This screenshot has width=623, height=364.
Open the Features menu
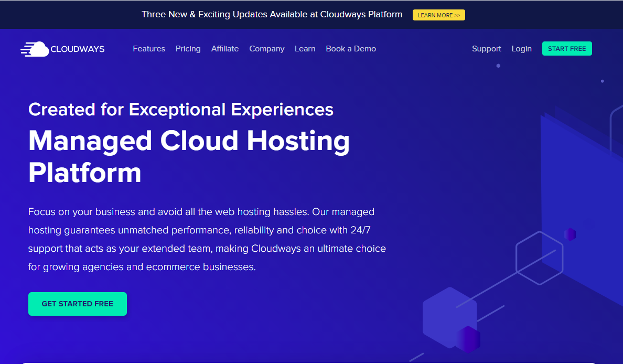tap(149, 48)
